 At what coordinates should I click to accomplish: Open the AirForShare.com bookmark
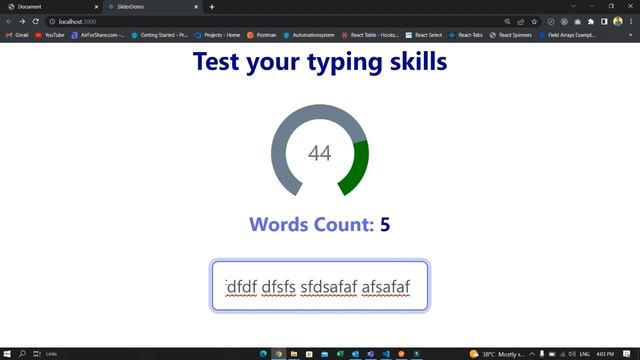[98, 35]
